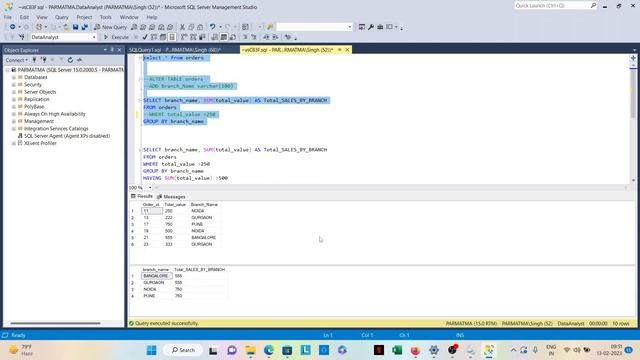
Task: Open the Connect dropdown in Object Explorer
Action: coord(17,60)
